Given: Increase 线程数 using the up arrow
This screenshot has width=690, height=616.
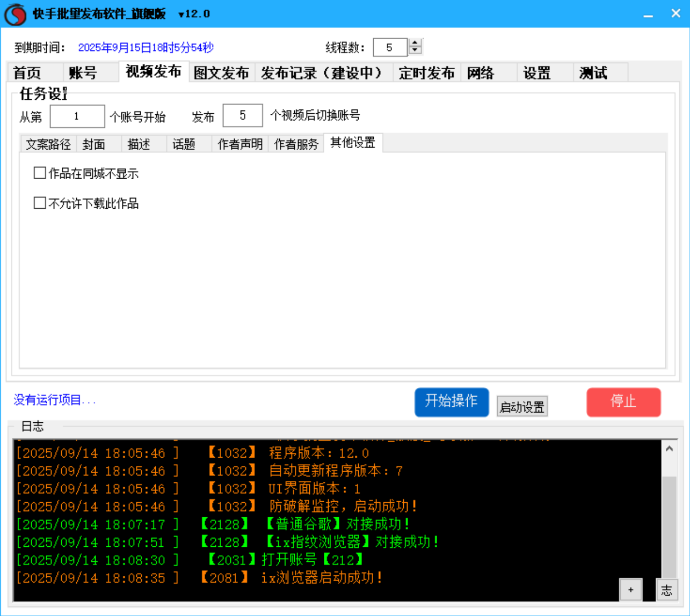Looking at the screenshot, I should pyautogui.click(x=415, y=43).
